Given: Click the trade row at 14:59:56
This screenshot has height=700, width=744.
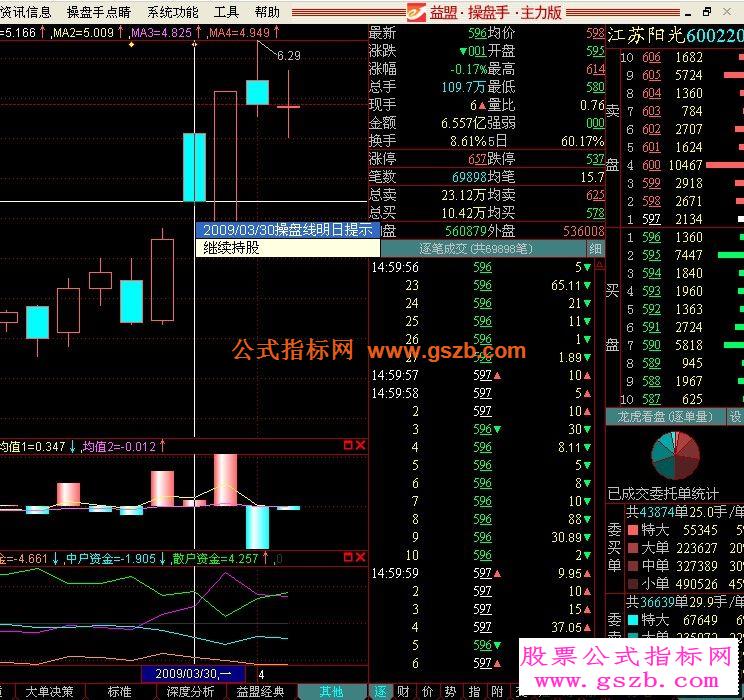Looking at the screenshot, I should 482,267.
